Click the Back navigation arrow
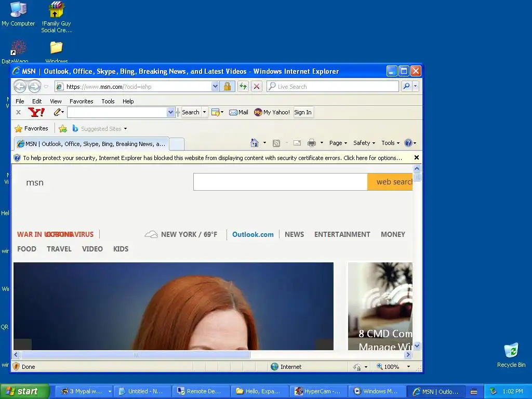 (x=20, y=87)
